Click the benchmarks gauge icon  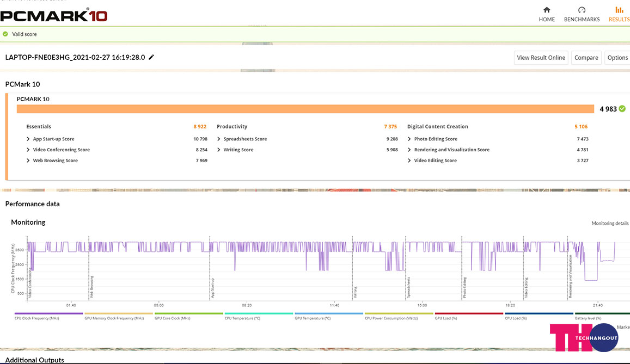point(582,10)
